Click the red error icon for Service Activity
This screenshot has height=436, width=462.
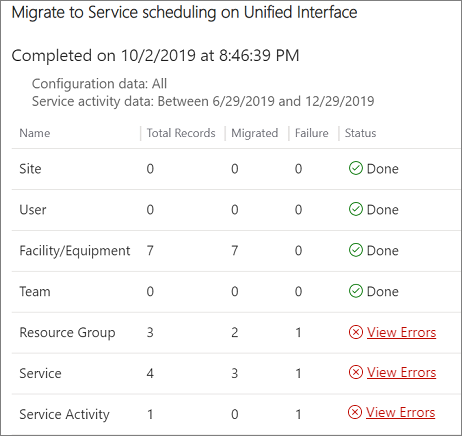coord(355,412)
